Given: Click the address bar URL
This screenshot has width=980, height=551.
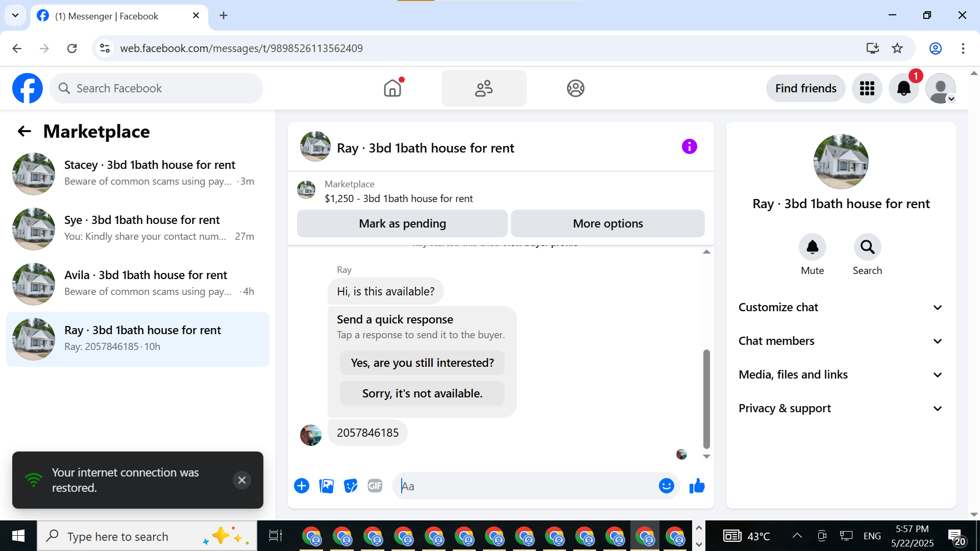Looking at the screenshot, I should click(241, 48).
